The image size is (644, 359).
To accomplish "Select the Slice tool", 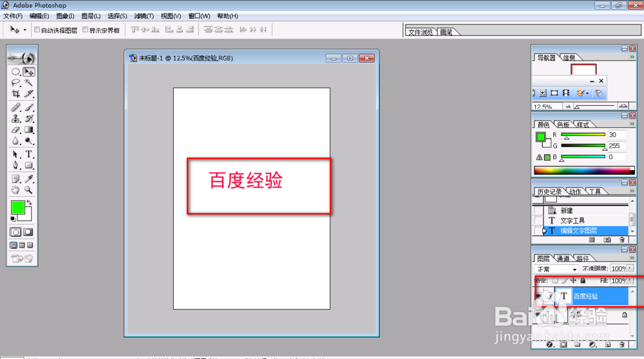I will 29,93.
